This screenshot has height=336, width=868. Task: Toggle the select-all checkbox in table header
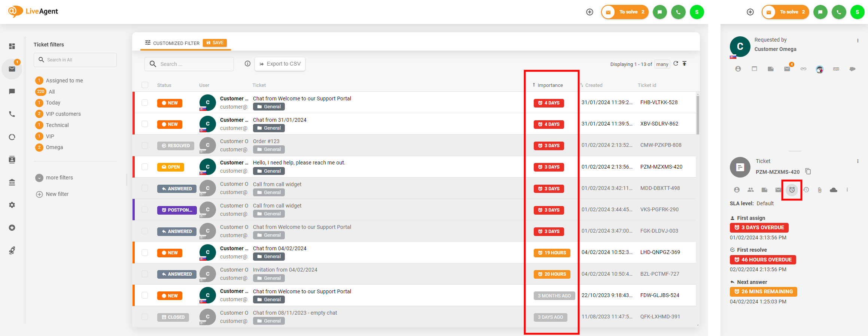pyautogui.click(x=145, y=85)
